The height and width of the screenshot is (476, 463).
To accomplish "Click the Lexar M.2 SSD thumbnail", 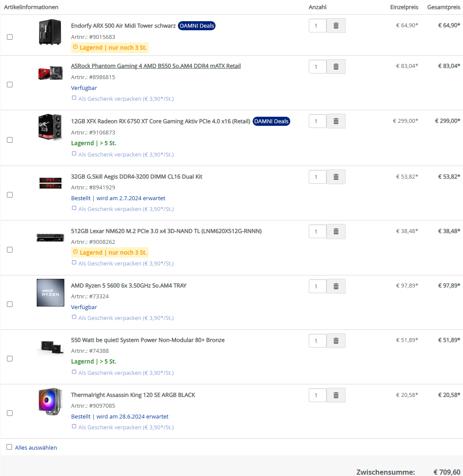I will 51,238.
